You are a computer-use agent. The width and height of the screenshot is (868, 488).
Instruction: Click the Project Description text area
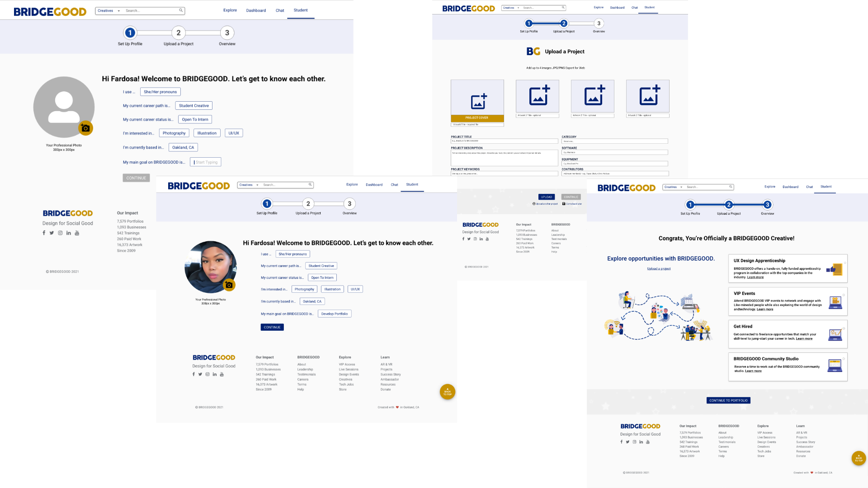click(504, 158)
